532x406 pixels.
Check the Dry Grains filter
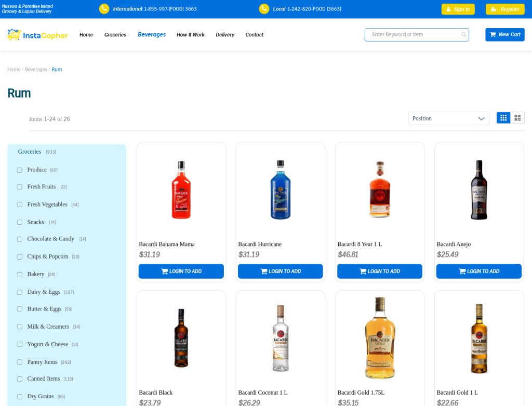point(20,397)
